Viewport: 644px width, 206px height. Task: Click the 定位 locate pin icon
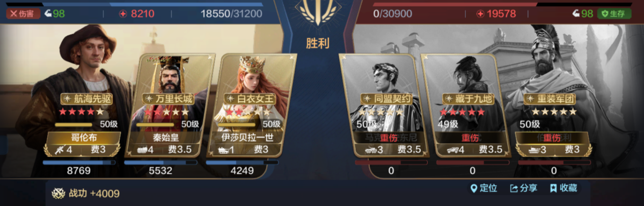point(473,188)
